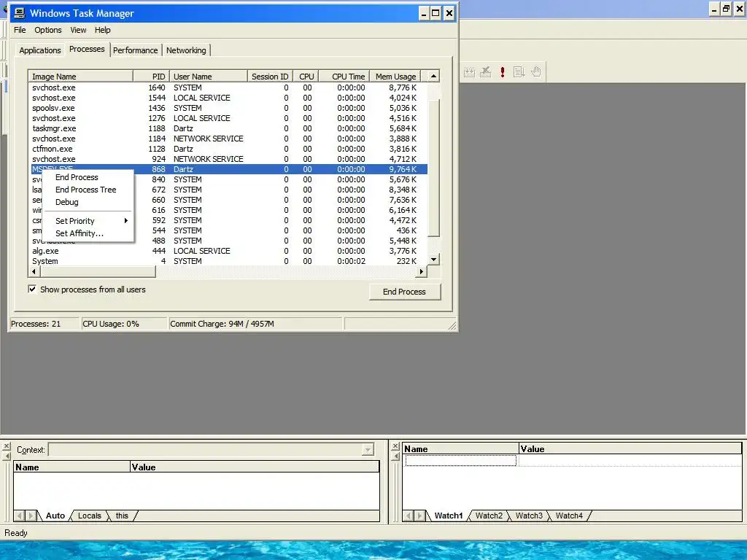Open the File menu in Task Manager
Screen dimensions: 747x560
(20, 30)
